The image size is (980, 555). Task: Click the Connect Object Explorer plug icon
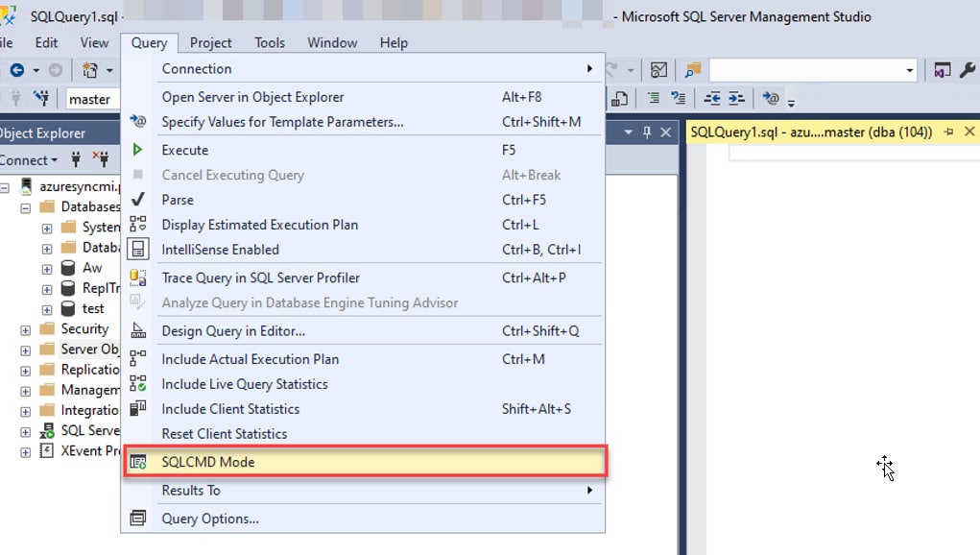click(x=76, y=160)
